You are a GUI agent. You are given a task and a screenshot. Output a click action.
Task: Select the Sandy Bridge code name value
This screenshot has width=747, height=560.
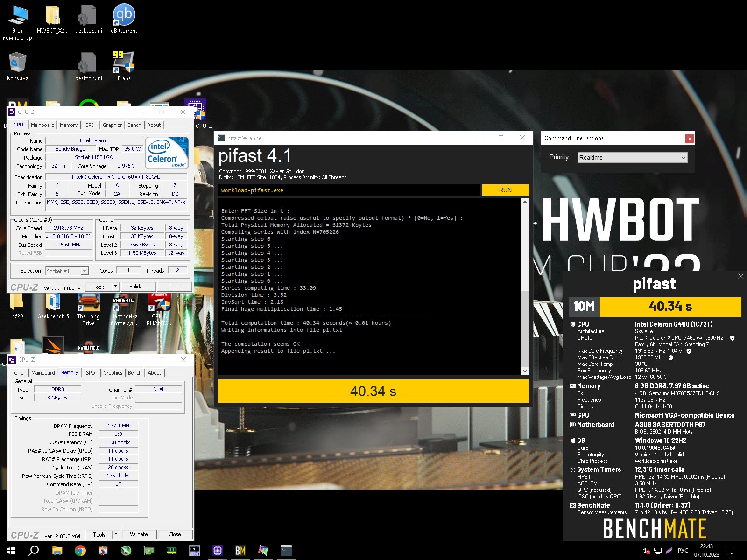[70, 149]
